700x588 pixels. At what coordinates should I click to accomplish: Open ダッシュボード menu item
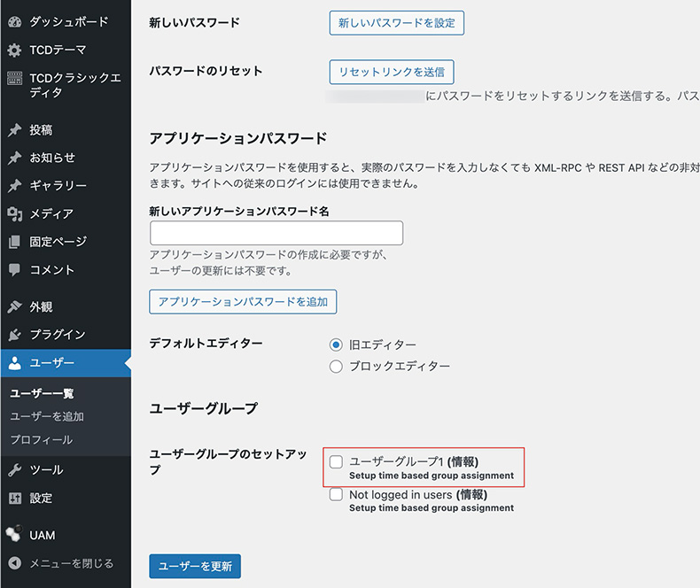[66, 22]
